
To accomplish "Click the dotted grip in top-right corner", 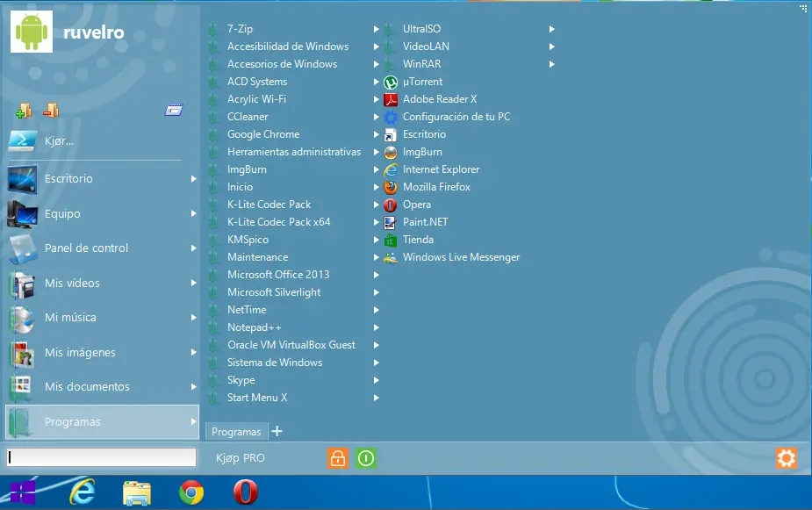I will click(803, 8).
